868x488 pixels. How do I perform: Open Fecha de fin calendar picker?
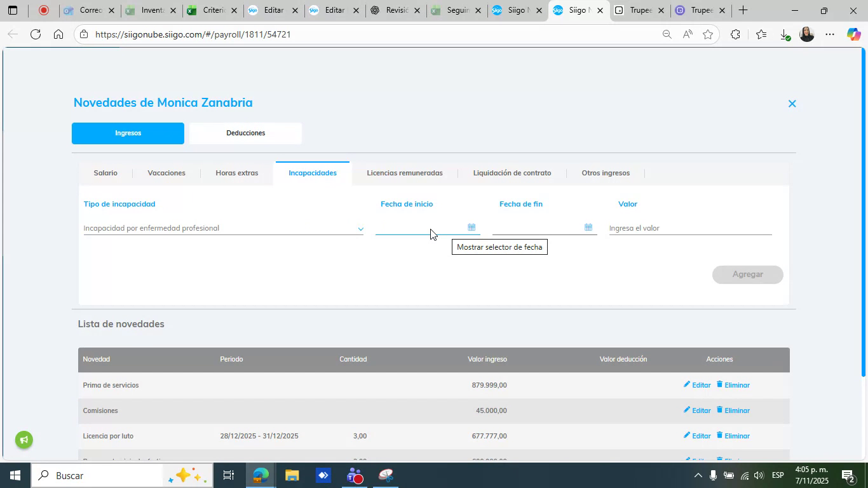(588, 227)
